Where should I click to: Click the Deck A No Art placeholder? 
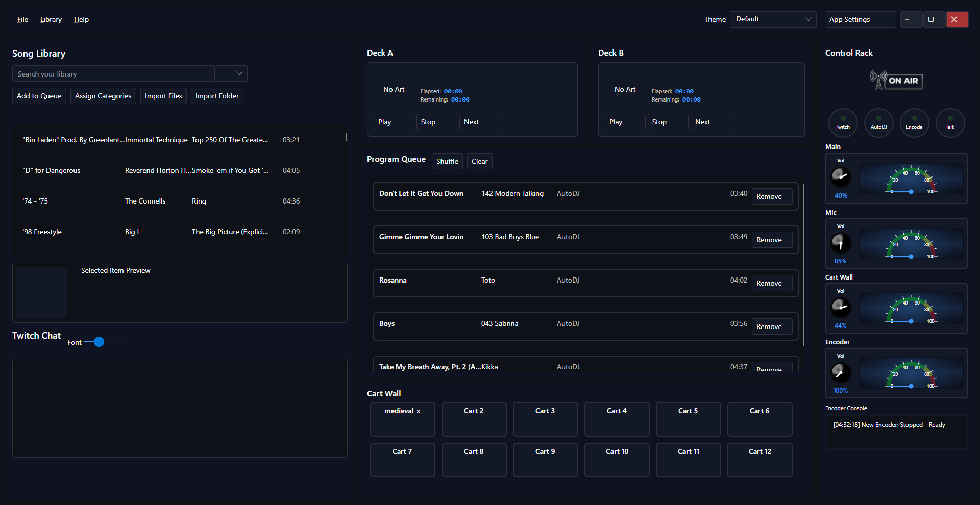tap(394, 90)
